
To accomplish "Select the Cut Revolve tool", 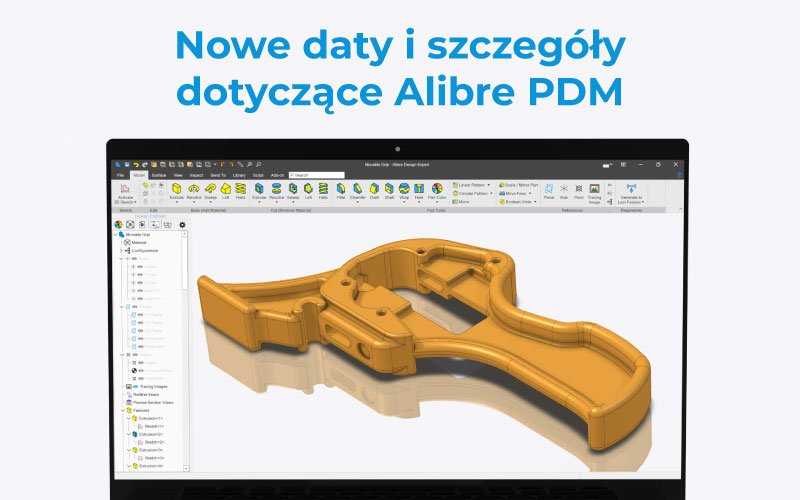I will click(x=277, y=191).
